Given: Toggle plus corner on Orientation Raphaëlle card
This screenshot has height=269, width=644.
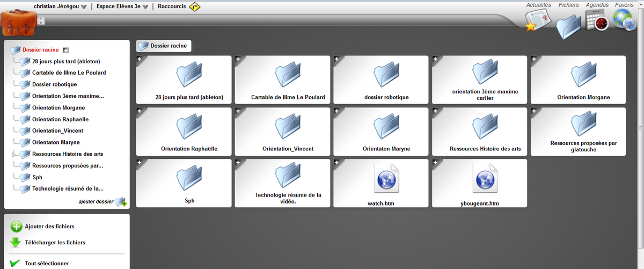Looking at the screenshot, I should coord(140,111).
